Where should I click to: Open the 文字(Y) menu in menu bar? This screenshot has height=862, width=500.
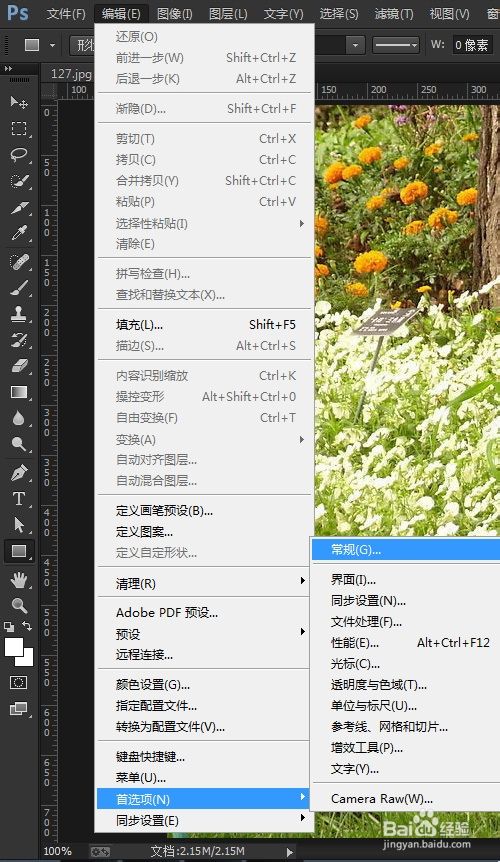coord(284,14)
